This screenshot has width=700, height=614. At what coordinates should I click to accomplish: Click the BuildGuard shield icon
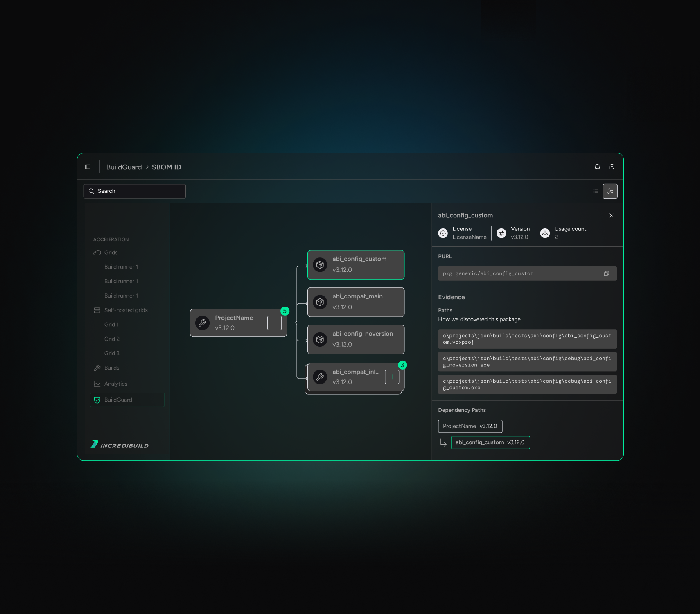pyautogui.click(x=97, y=400)
